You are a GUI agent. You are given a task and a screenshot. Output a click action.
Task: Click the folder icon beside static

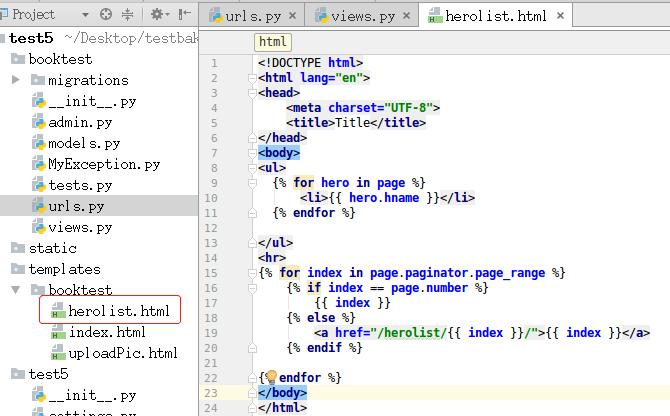point(18,247)
